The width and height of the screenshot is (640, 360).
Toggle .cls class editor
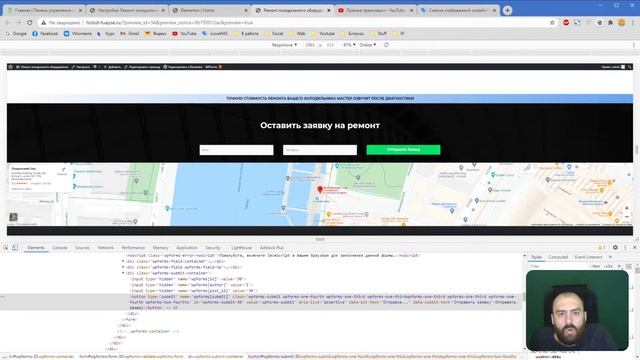click(609, 266)
